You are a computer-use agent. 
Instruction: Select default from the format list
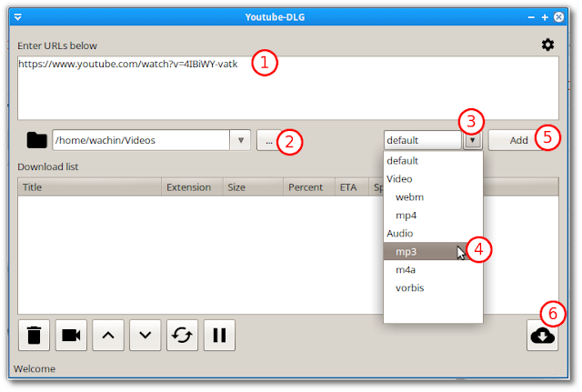tap(433, 161)
